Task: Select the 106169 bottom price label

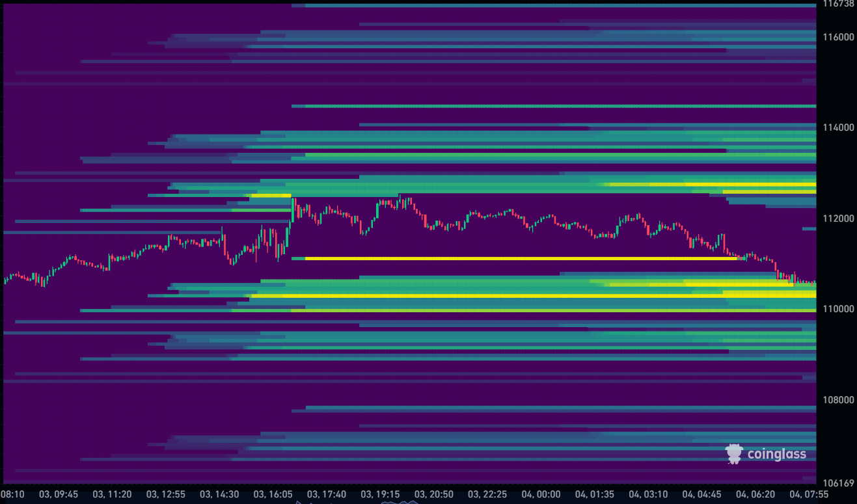Action: pyautogui.click(x=839, y=483)
